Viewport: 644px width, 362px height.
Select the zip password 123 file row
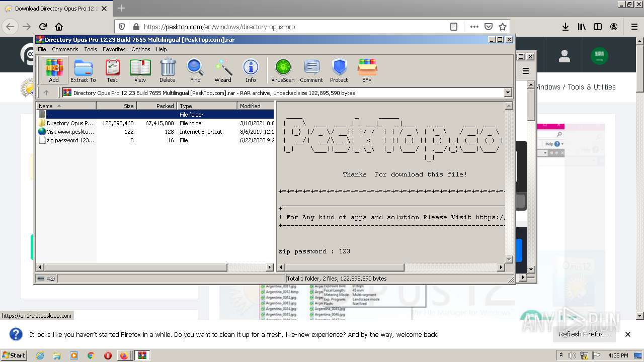coord(155,140)
